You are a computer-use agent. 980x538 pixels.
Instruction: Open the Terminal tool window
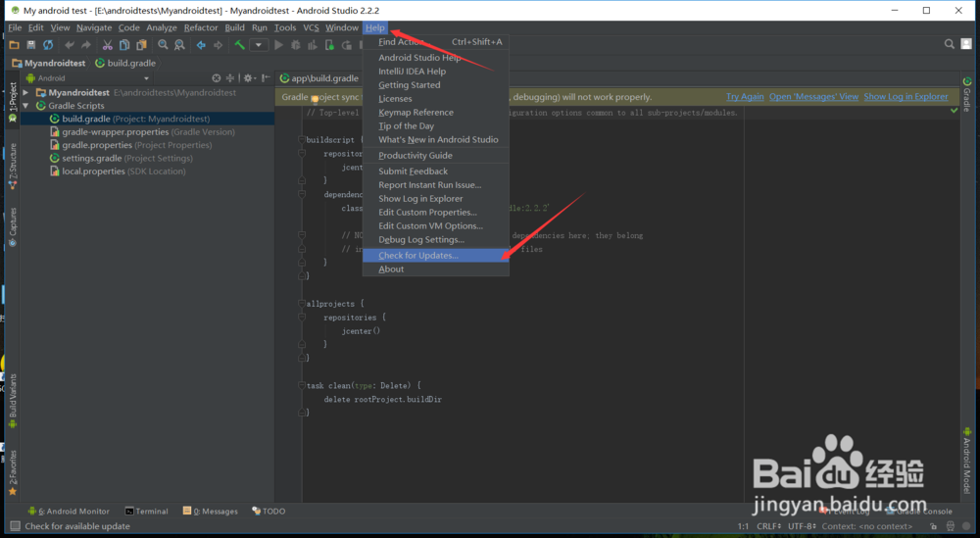click(x=146, y=512)
